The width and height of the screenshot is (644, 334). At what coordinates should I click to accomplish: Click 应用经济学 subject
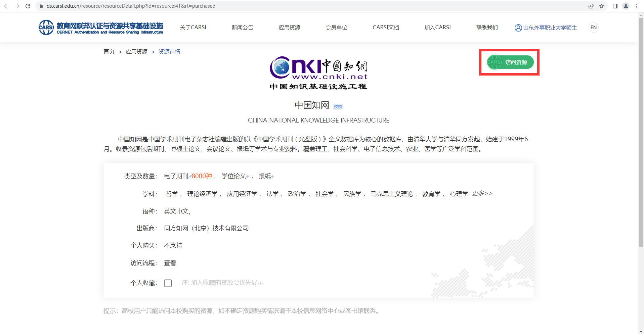pyautogui.click(x=242, y=194)
